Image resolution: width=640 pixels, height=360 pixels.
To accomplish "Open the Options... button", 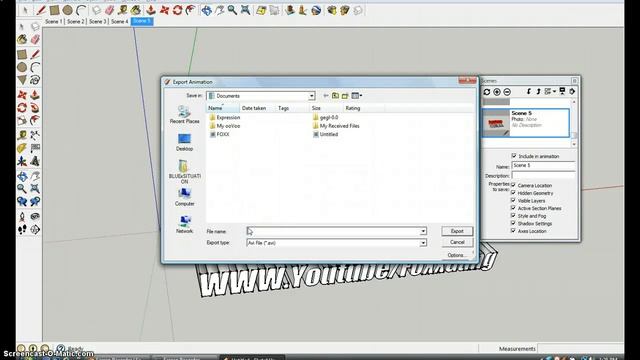I will (x=457, y=255).
